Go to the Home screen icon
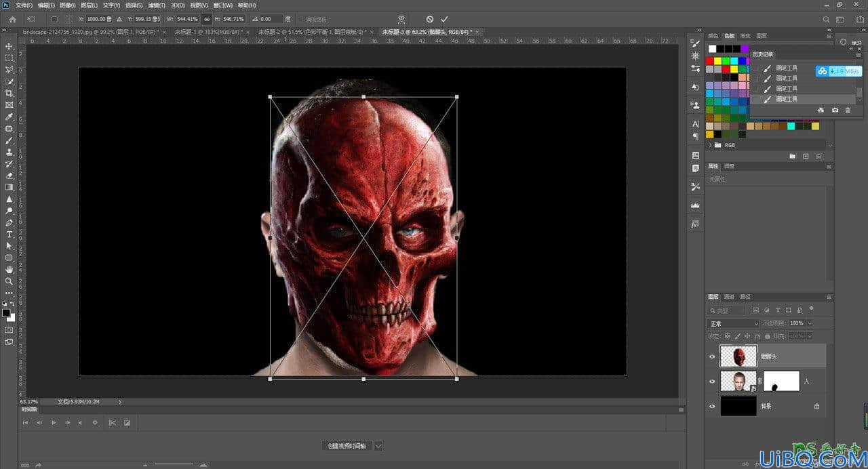Viewport: 868px width, 469px height. coord(12,19)
